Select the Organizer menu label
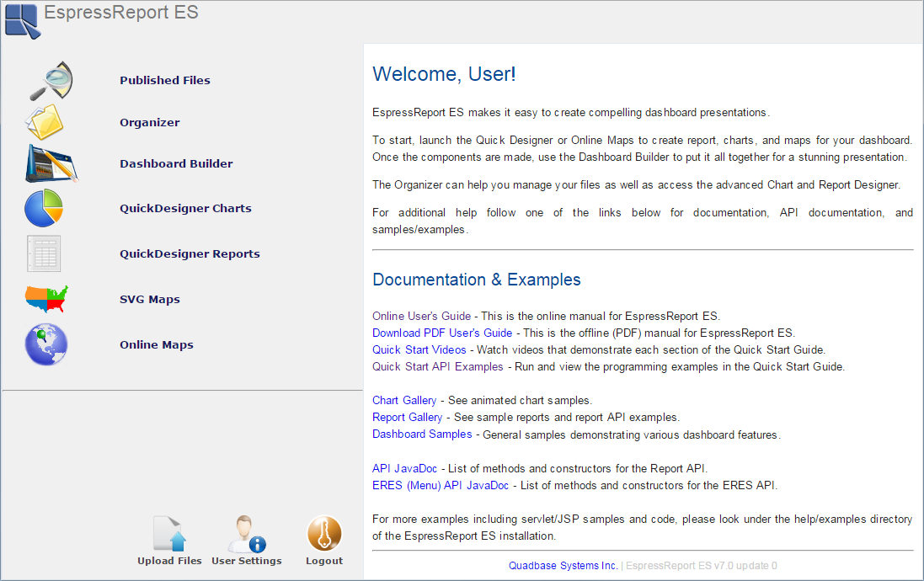The width and height of the screenshot is (924, 581). 150,123
